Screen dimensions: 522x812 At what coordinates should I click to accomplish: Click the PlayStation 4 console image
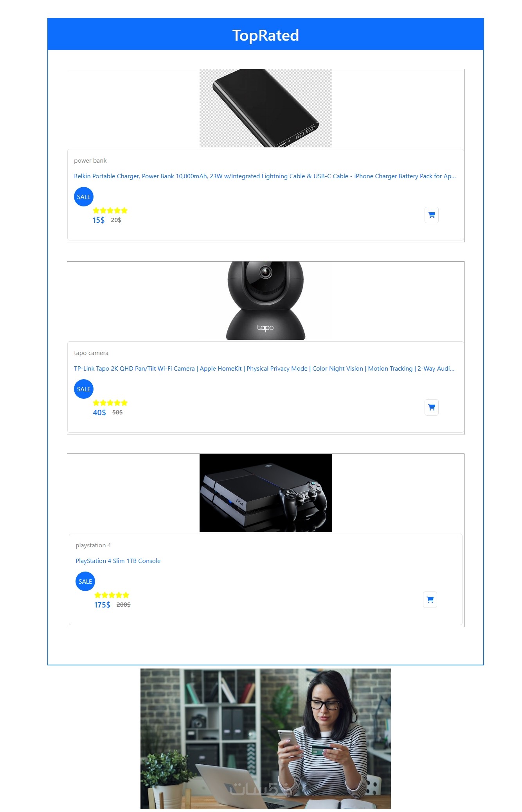point(266,493)
